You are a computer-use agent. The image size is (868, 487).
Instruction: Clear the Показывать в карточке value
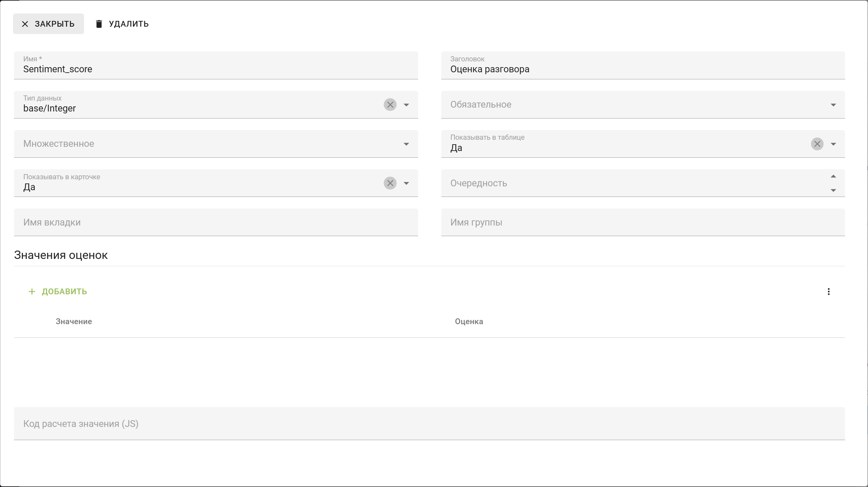(x=390, y=183)
